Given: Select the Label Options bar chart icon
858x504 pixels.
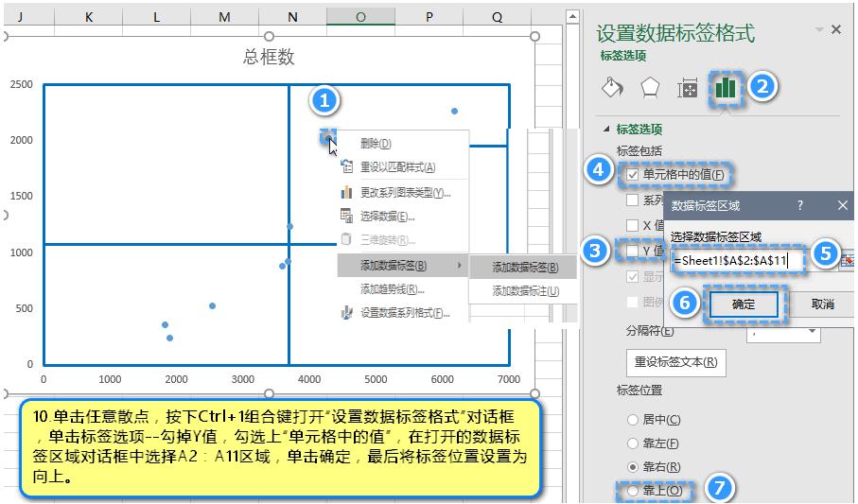Looking at the screenshot, I should coord(726,88).
